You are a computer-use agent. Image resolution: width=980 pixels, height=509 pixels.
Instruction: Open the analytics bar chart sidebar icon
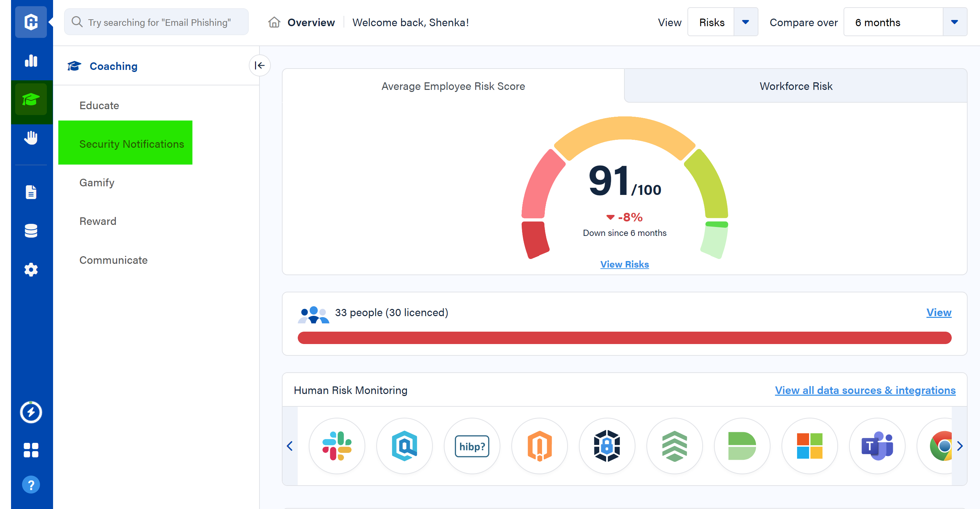pos(31,61)
